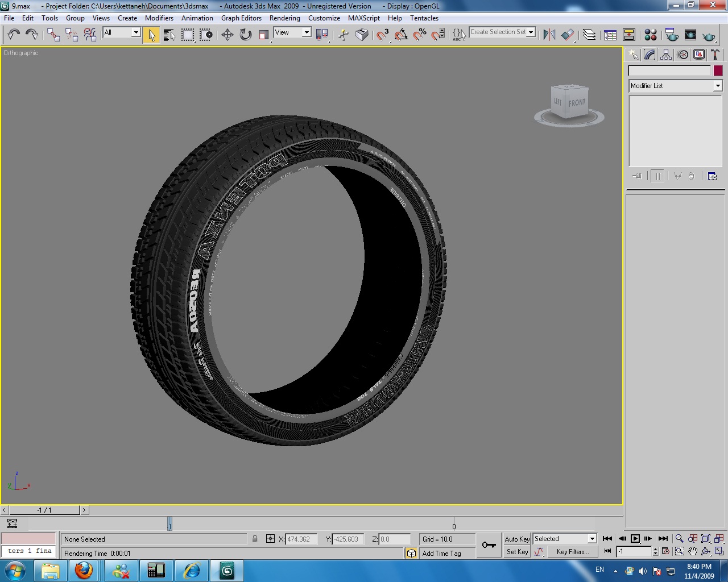728x582 pixels.
Task: Open Firefox from the Windows taskbar
Action: [84, 571]
